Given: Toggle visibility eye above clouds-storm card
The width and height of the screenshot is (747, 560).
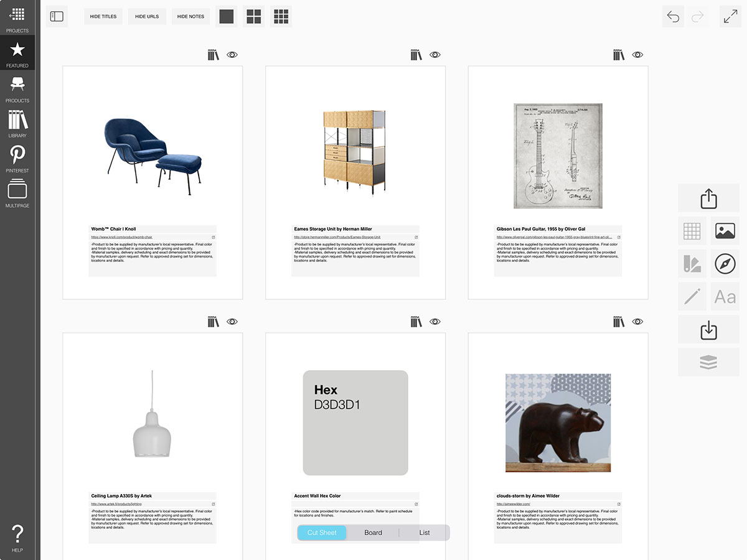Looking at the screenshot, I should pos(637,322).
